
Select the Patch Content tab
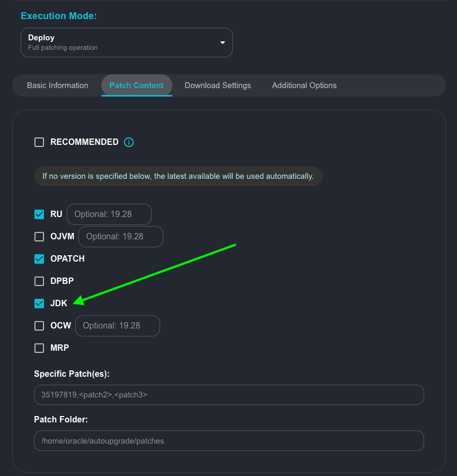click(137, 85)
